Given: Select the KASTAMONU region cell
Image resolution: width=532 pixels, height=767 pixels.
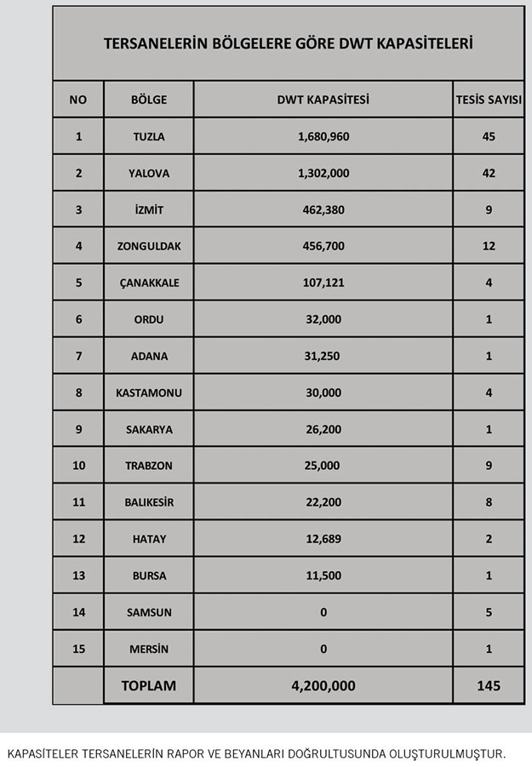Looking at the screenshot, I should tap(149, 392).
